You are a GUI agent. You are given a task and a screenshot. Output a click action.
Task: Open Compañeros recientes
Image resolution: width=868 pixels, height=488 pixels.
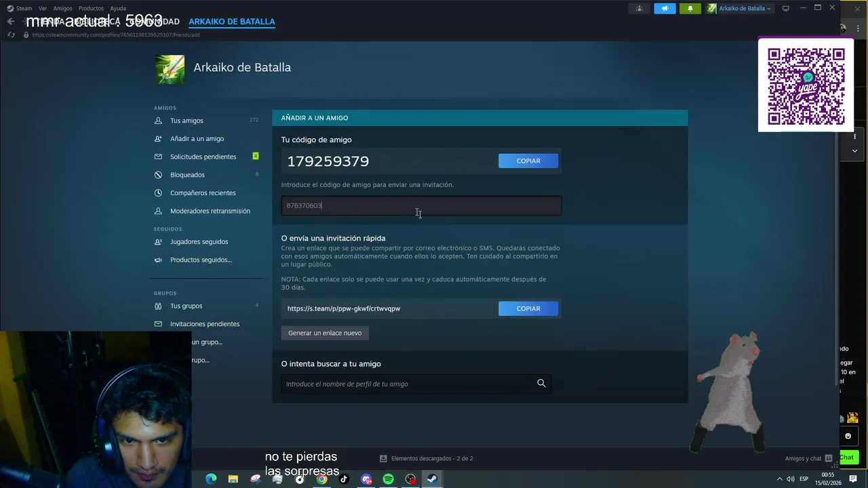(x=203, y=193)
